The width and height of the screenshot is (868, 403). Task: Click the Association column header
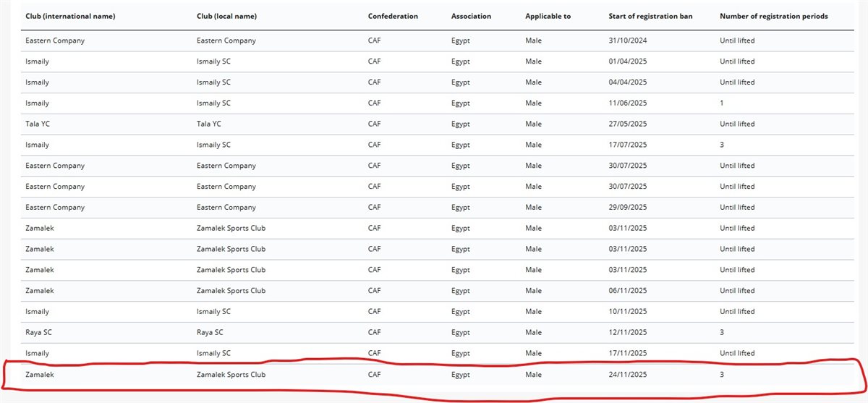(471, 16)
